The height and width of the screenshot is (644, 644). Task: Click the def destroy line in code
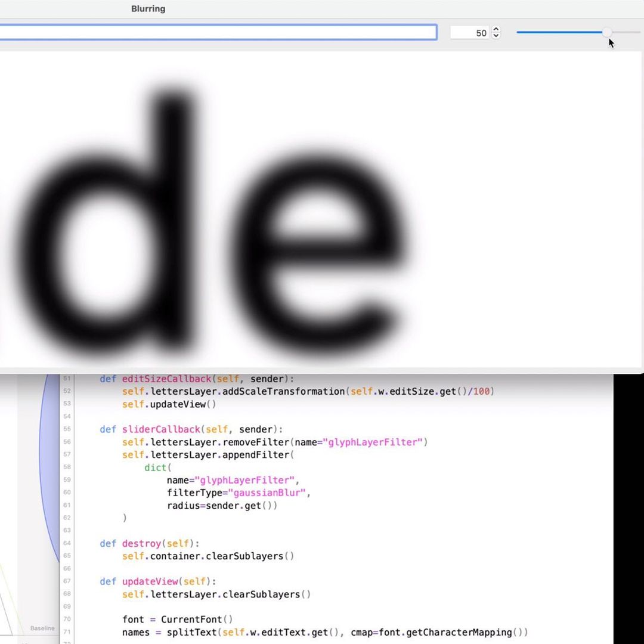click(x=150, y=543)
